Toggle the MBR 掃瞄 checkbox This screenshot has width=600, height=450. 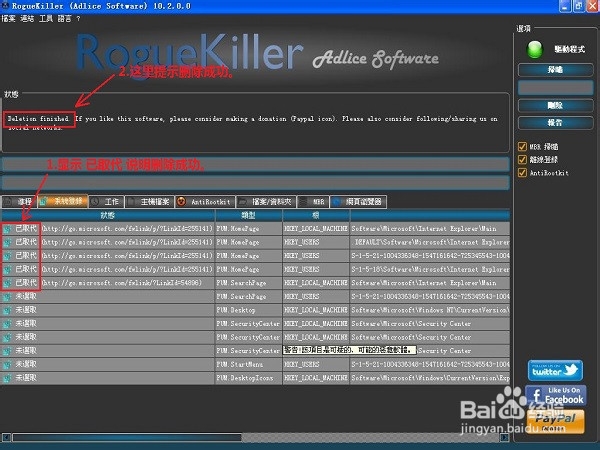pos(522,147)
